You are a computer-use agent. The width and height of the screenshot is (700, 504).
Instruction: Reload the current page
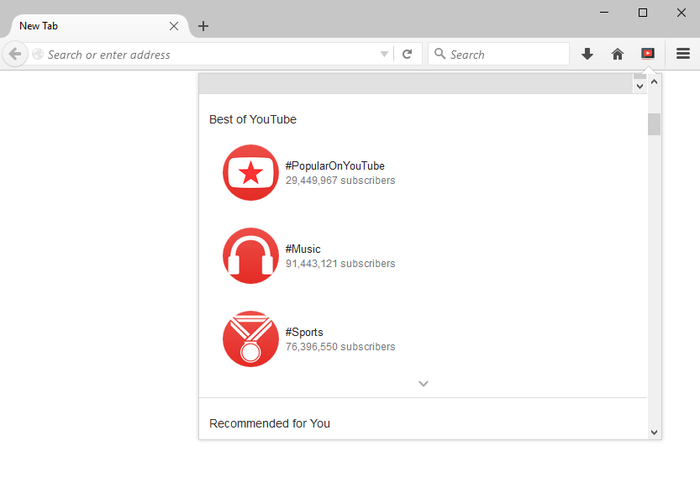coord(407,54)
